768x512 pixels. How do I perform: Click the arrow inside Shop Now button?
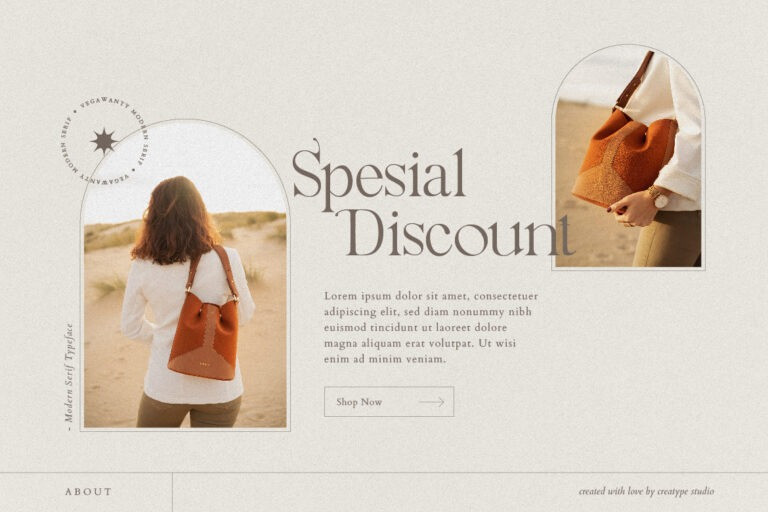432,402
